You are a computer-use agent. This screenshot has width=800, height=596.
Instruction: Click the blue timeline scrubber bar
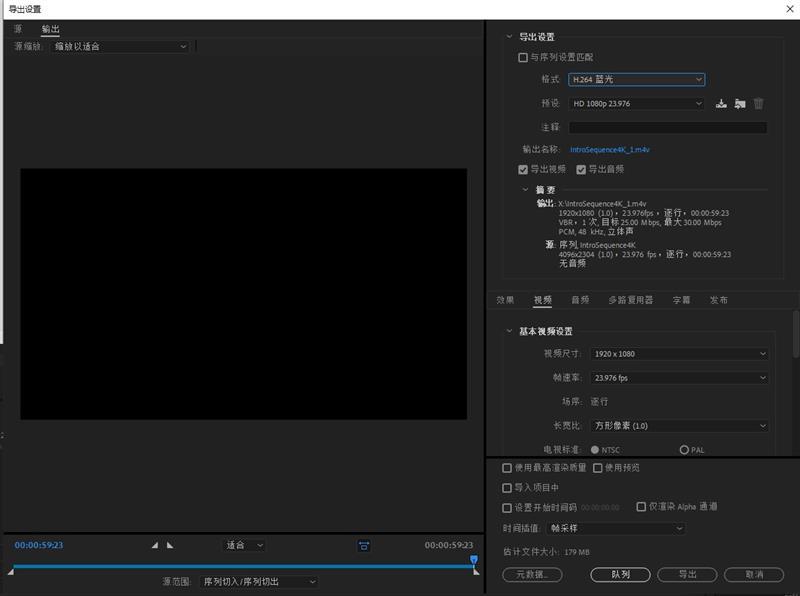(x=240, y=566)
